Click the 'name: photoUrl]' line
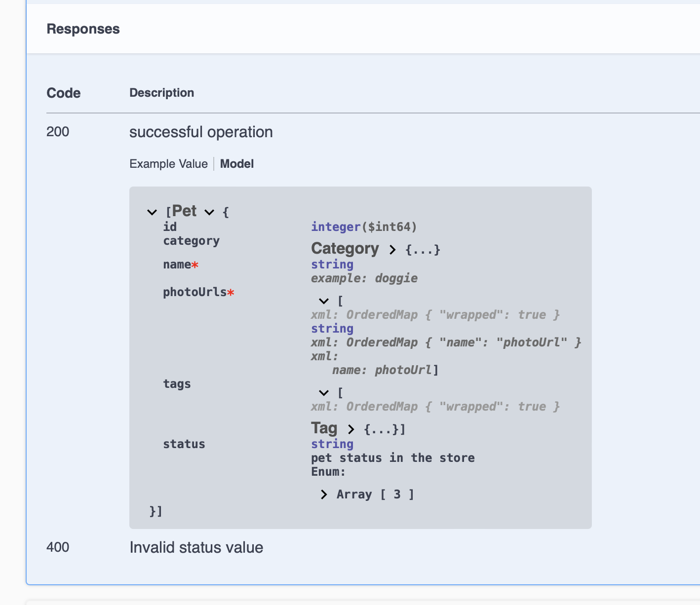The height and width of the screenshot is (605, 700). coord(386,370)
